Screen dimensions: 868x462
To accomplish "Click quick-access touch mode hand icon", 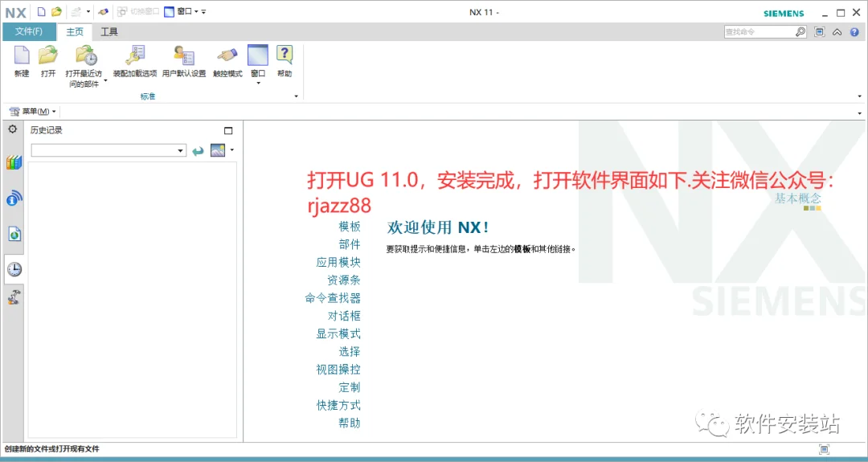I will 103,11.
